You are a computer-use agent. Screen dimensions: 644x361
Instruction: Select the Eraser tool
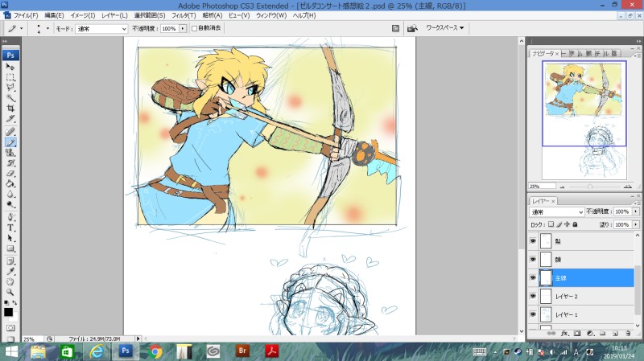pyautogui.click(x=10, y=174)
